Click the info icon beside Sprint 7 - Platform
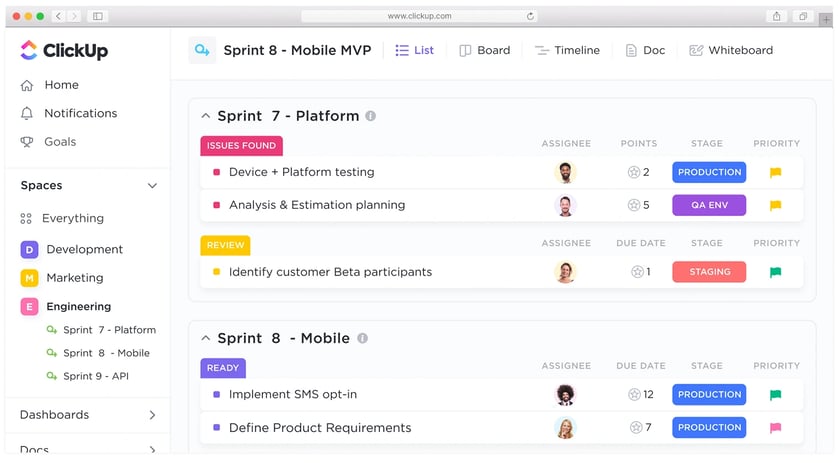The width and height of the screenshot is (839, 463). (x=371, y=116)
